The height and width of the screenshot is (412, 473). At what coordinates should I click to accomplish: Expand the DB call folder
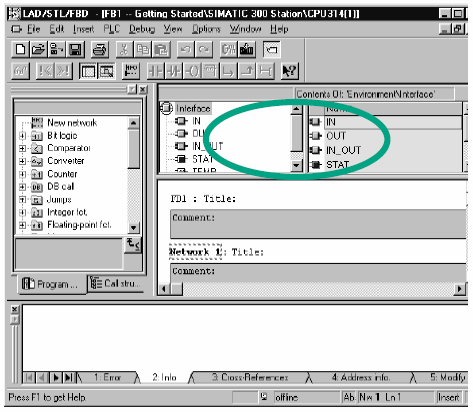tap(22, 187)
